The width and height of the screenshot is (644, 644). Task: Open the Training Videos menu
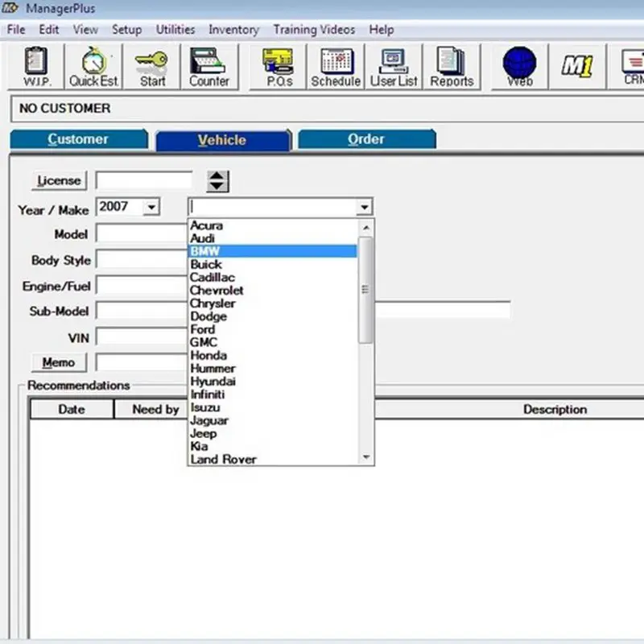coord(314,30)
